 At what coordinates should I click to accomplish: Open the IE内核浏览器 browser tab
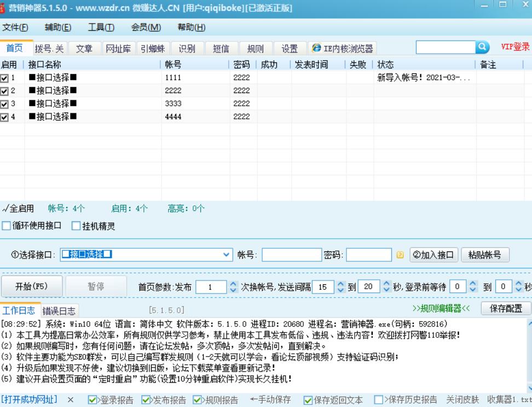(x=343, y=49)
